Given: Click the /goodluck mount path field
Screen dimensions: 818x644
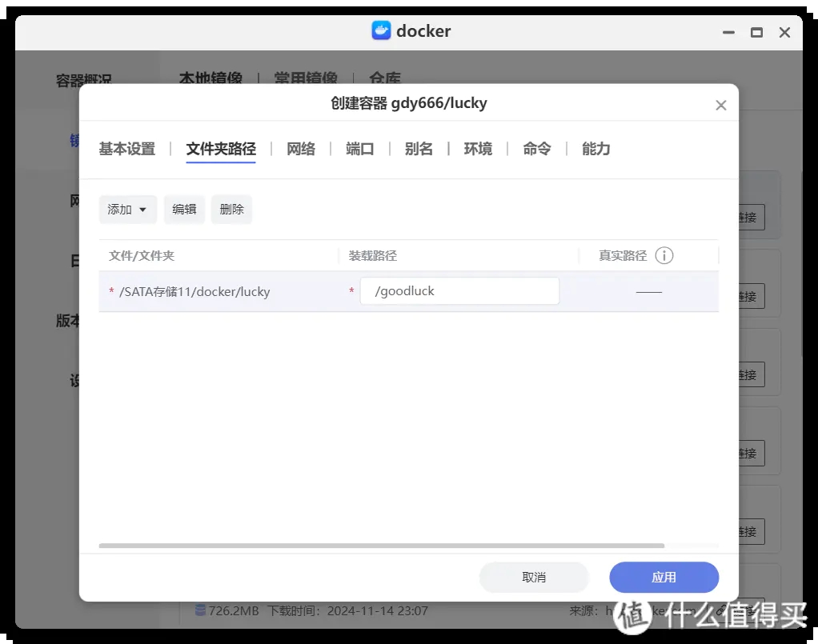Looking at the screenshot, I should click(x=459, y=291).
